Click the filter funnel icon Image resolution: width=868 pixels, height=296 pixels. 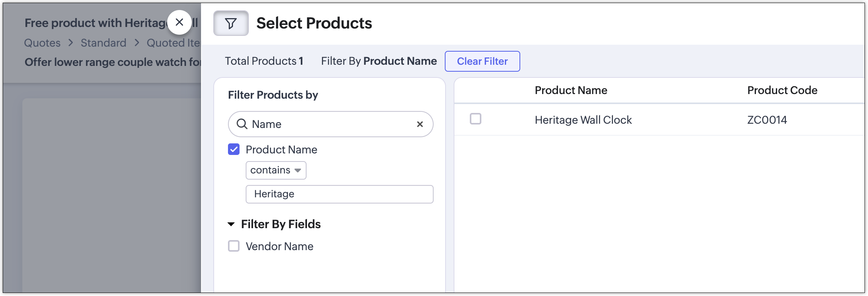[x=231, y=24]
